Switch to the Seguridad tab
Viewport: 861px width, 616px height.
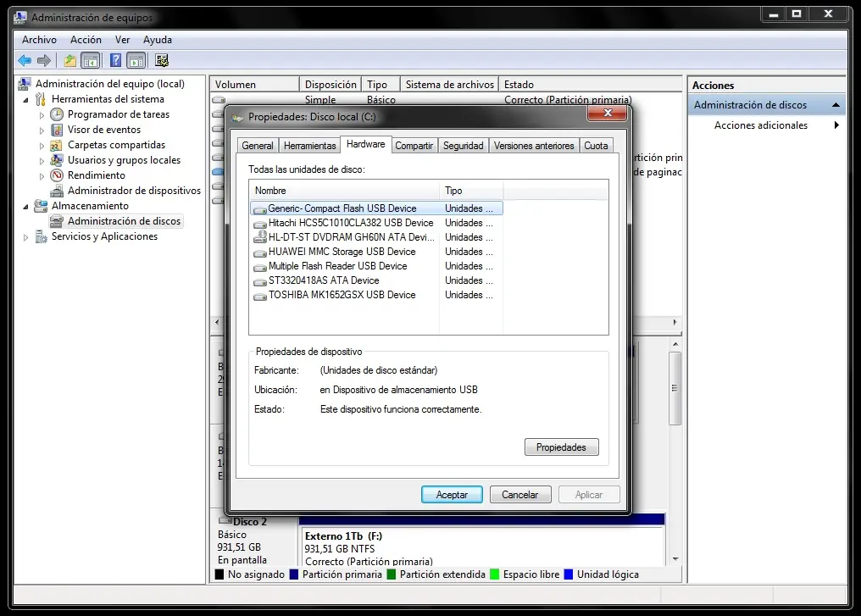(464, 146)
